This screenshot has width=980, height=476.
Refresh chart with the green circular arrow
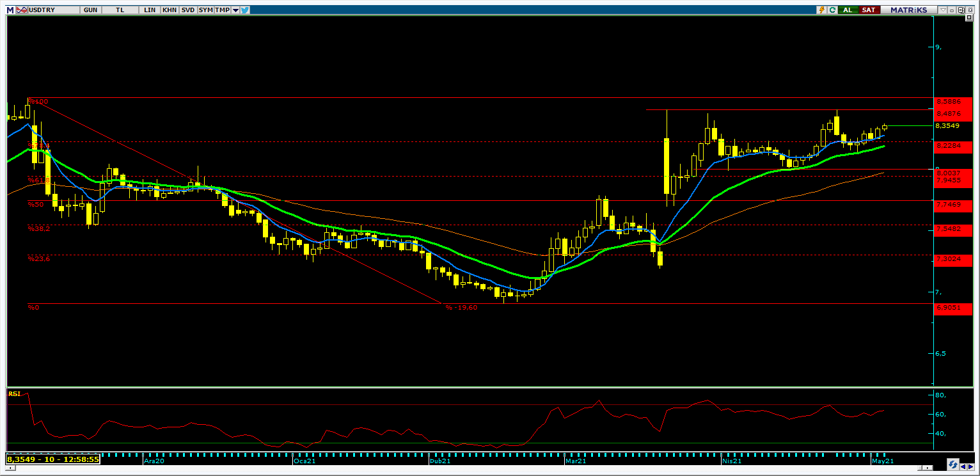[x=833, y=10]
